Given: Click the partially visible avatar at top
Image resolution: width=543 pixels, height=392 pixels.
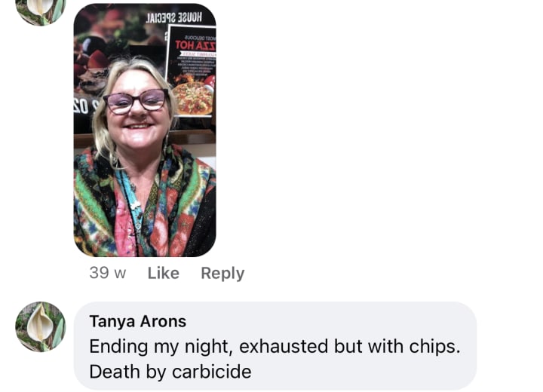Looking at the screenshot, I should click(x=41, y=11).
